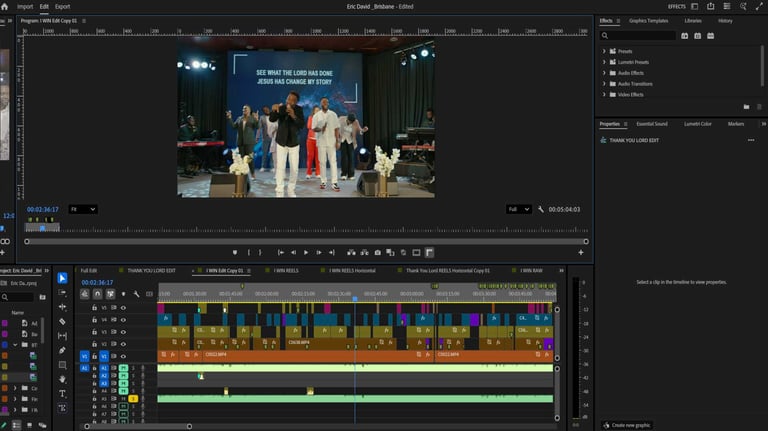Click the Effects panel search field

pyautogui.click(x=636, y=35)
